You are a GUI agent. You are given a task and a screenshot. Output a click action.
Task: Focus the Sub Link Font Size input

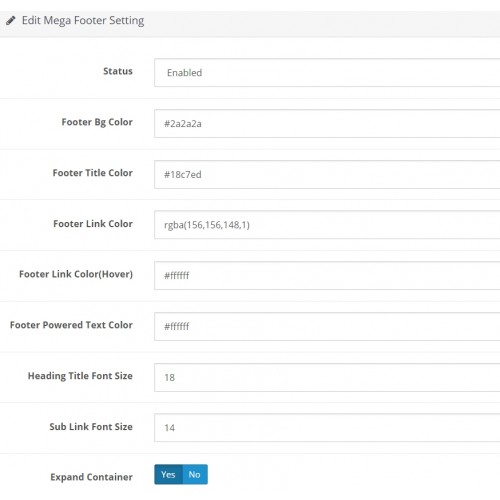(x=327, y=428)
